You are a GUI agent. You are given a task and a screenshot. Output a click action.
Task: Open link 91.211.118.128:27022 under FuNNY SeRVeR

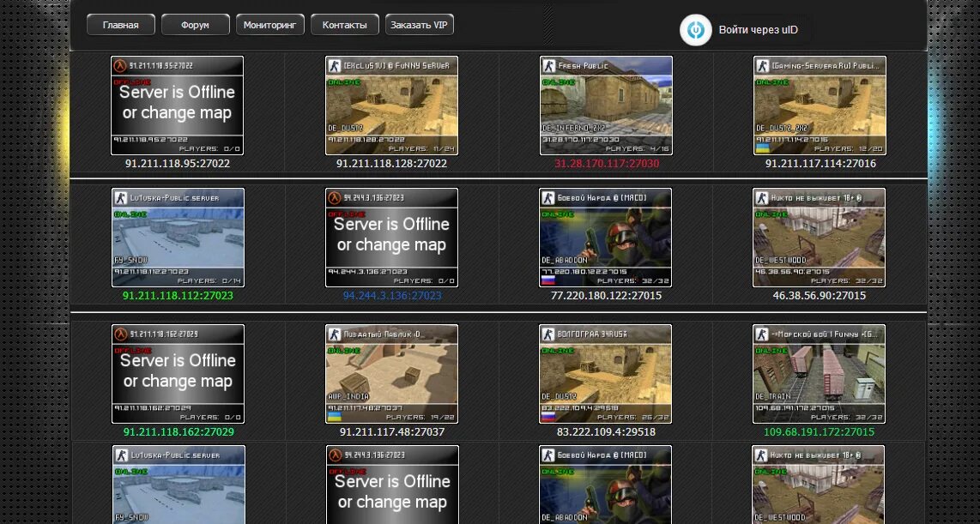[x=392, y=164]
